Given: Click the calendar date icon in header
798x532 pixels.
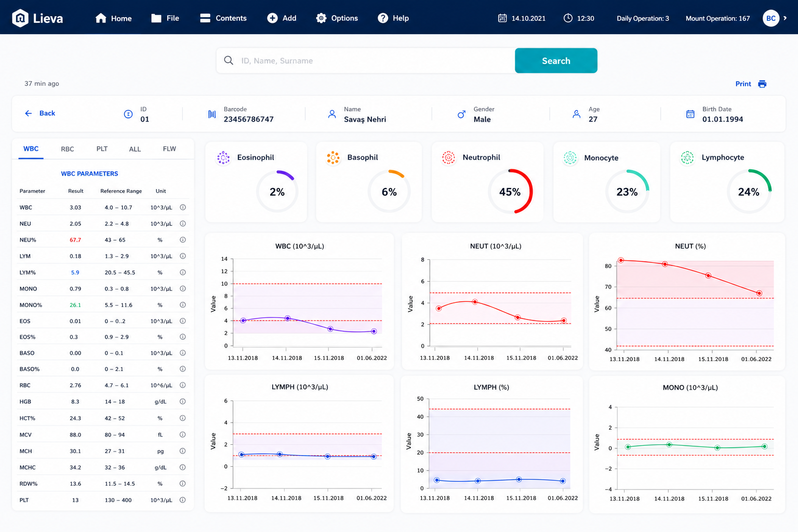Looking at the screenshot, I should click(502, 18).
